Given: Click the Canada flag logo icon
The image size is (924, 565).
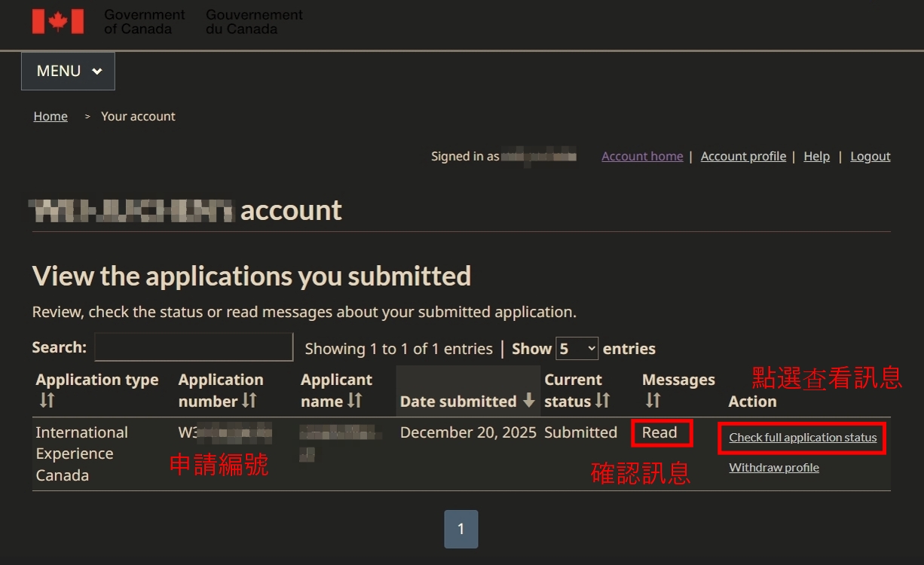Looking at the screenshot, I should click(x=58, y=21).
